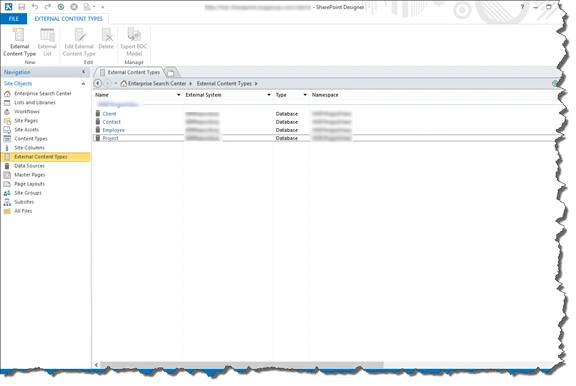Click the new tab icon beside document tab
This screenshot has width=576, height=386.
170,72
